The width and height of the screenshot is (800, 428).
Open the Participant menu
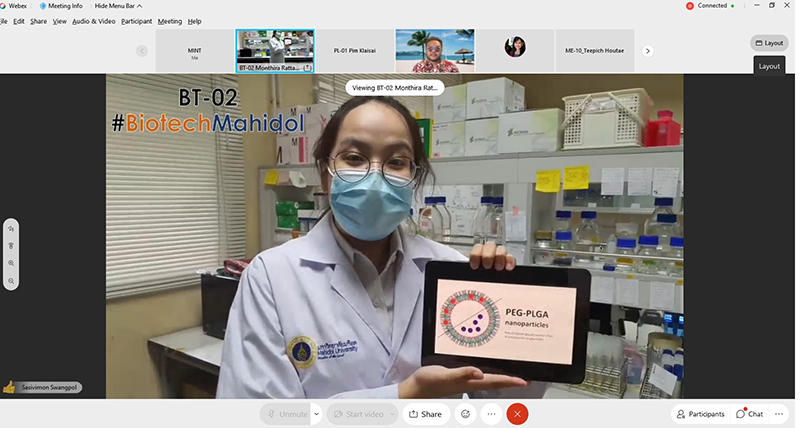click(137, 21)
